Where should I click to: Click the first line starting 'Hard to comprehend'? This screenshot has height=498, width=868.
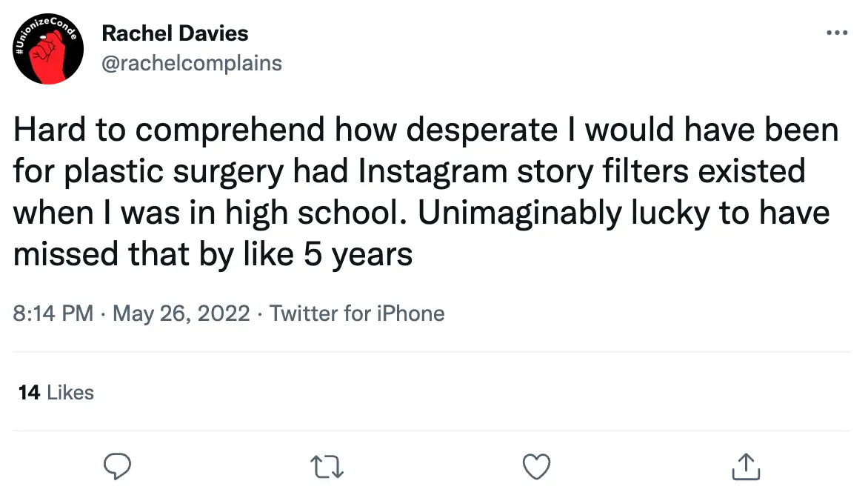(425, 130)
